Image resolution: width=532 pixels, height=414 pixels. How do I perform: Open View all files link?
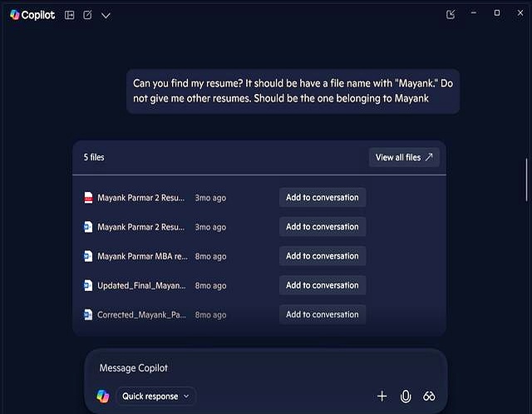[404, 157]
